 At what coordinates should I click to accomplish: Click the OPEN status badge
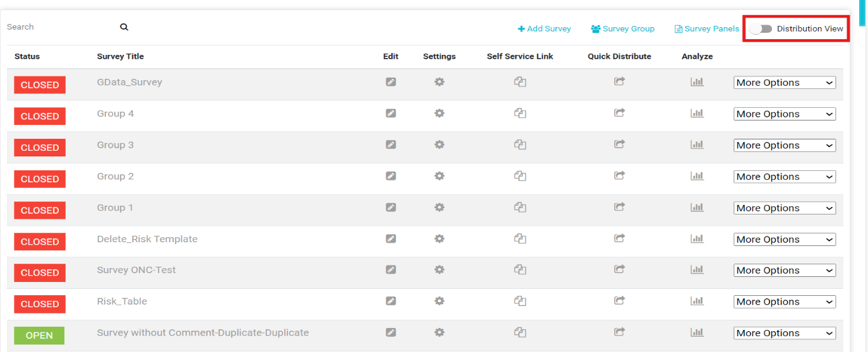click(x=39, y=336)
